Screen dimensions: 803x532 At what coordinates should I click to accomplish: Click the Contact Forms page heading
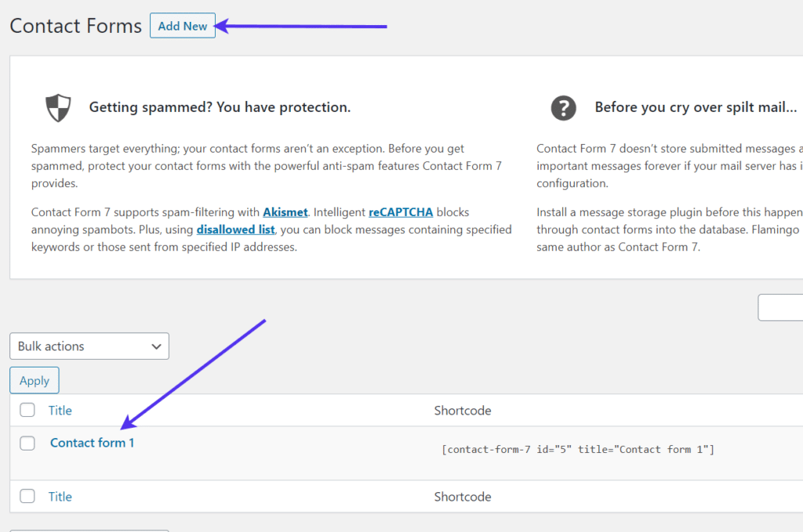tap(74, 25)
